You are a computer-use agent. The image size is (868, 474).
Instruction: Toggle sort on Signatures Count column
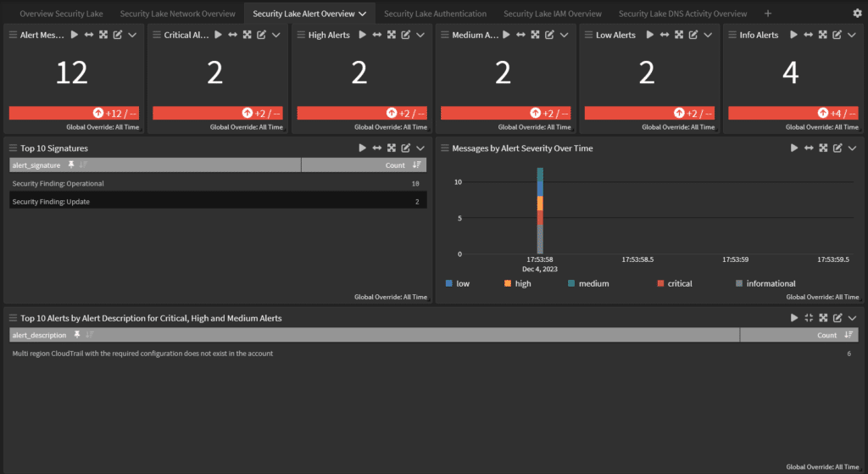point(416,165)
